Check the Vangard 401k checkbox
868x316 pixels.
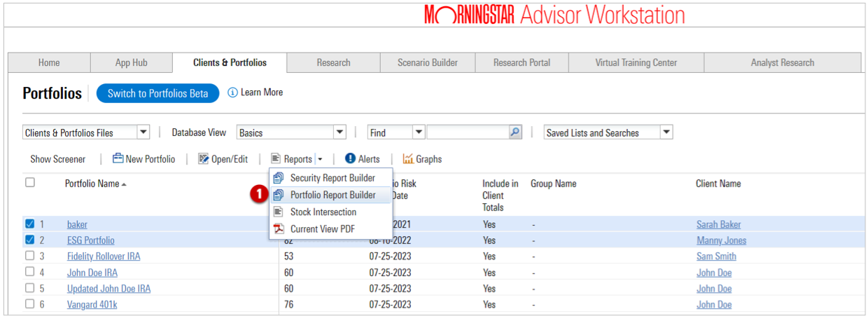coord(30,304)
